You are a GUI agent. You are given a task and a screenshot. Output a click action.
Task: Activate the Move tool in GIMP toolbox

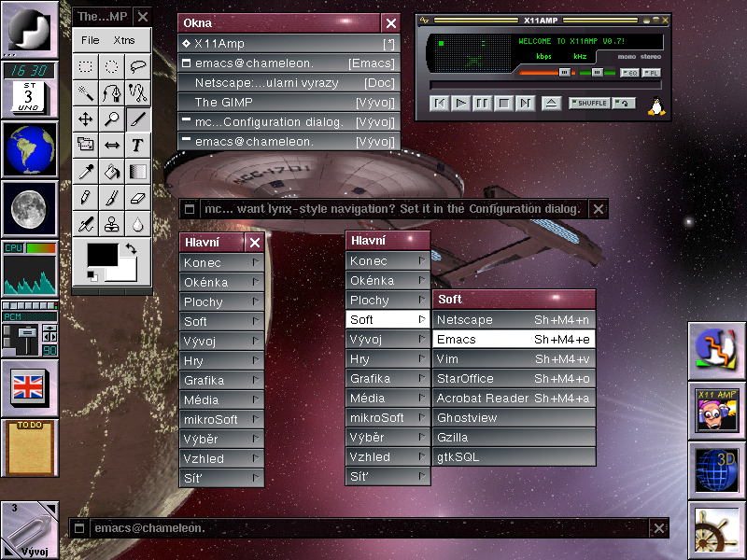[86, 119]
